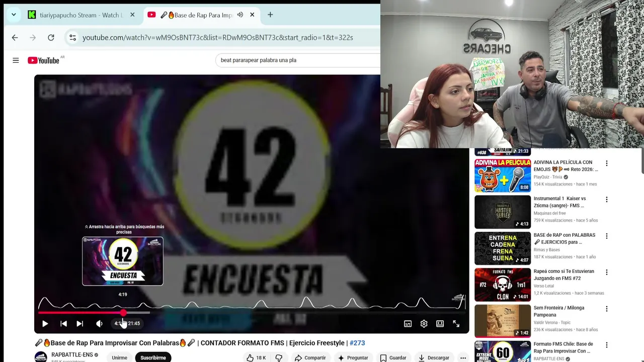Download the video with Descargar
The width and height of the screenshot is (644, 362).
point(434,357)
